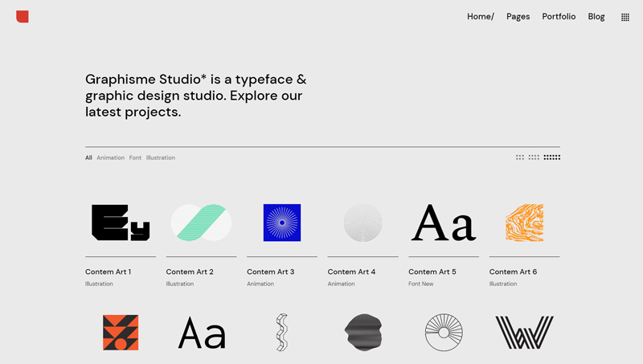Click the striped W logo artwork
This screenshot has height=364, width=643.
(x=524, y=333)
